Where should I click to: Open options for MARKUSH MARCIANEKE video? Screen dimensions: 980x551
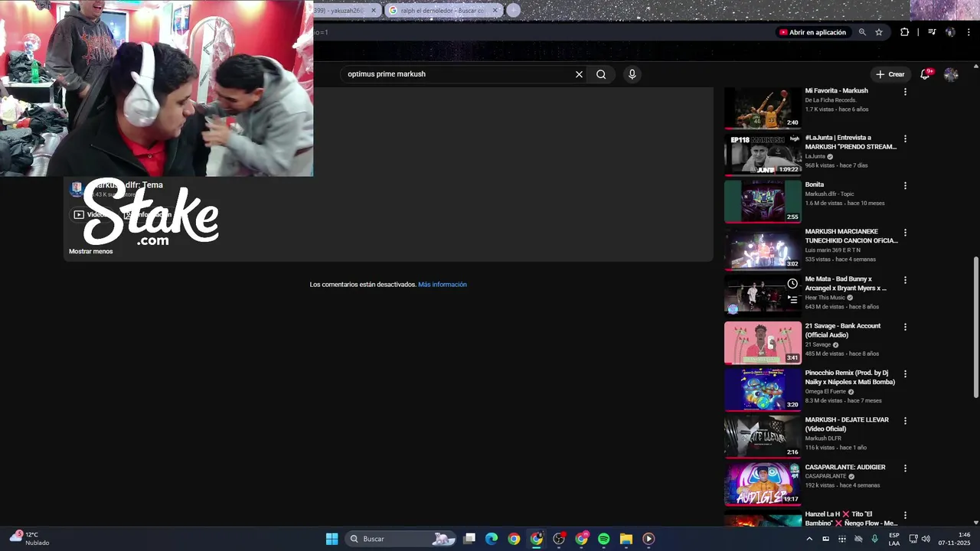(x=905, y=233)
